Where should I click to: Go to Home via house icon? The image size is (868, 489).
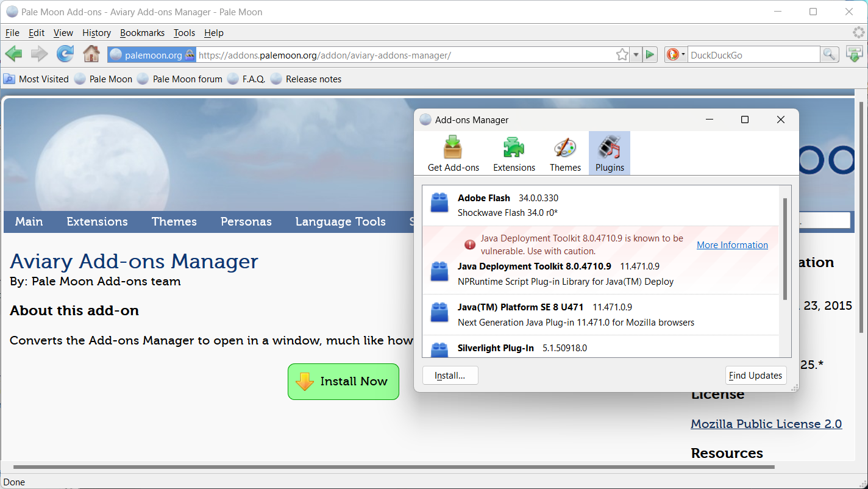[x=91, y=54]
